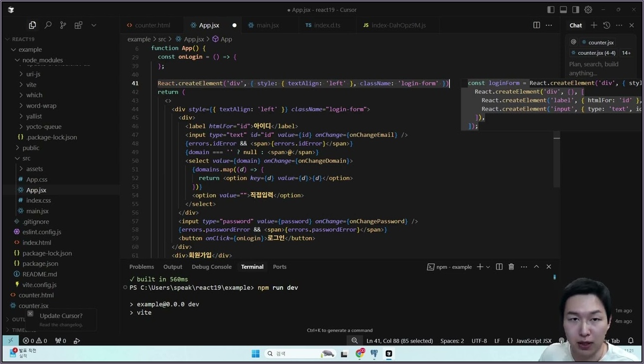This screenshot has width=644, height=364.
Task: Collapse the node_modules folder
Action: 42,60
